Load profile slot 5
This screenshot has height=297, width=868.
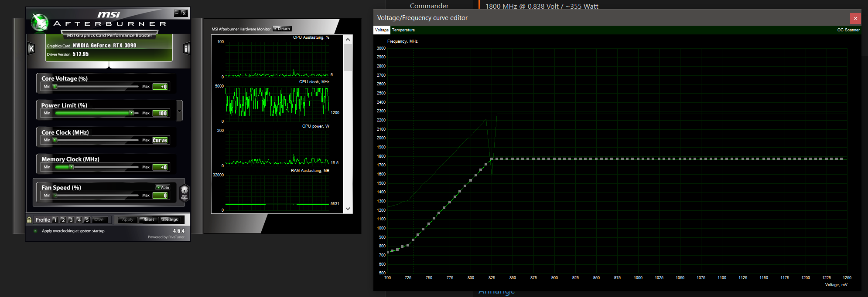(87, 220)
